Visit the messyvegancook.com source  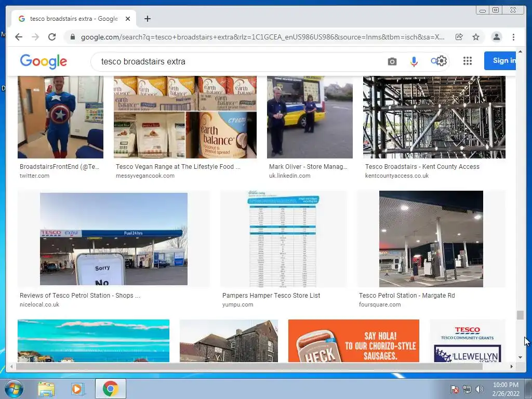click(x=145, y=176)
